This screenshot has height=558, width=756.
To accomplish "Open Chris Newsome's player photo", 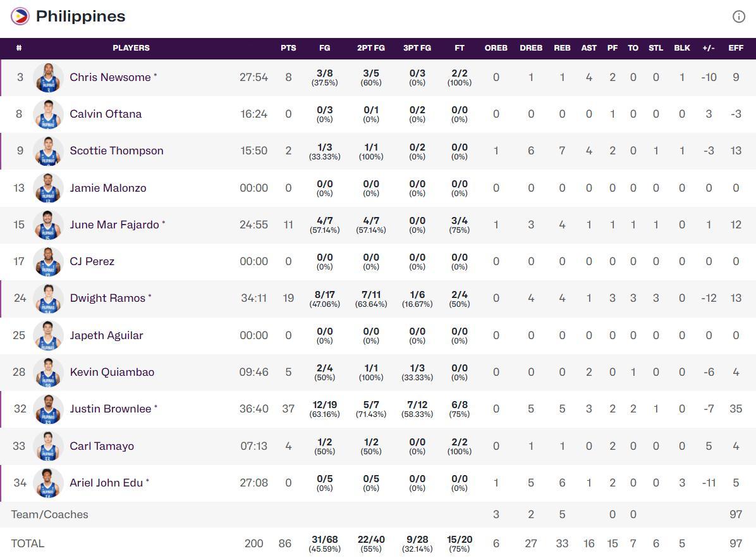I will point(48,77).
